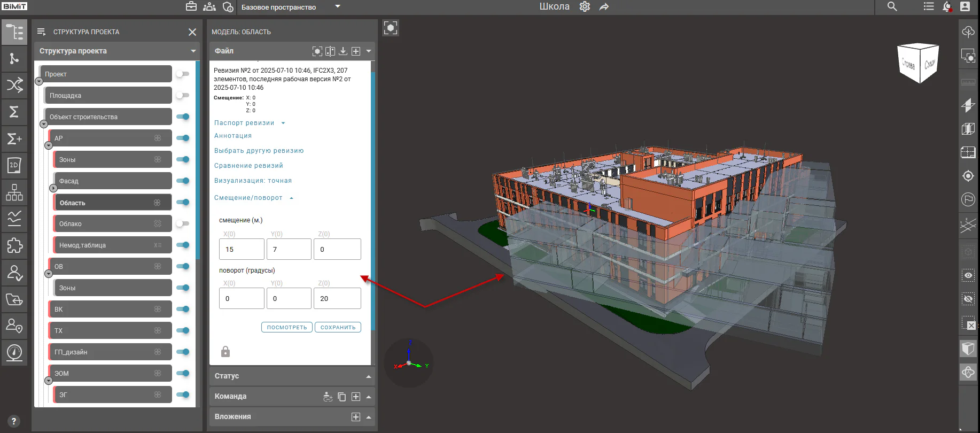The height and width of the screenshot is (433, 980).
Task: Toggle visibility of the Облако model
Action: (183, 223)
